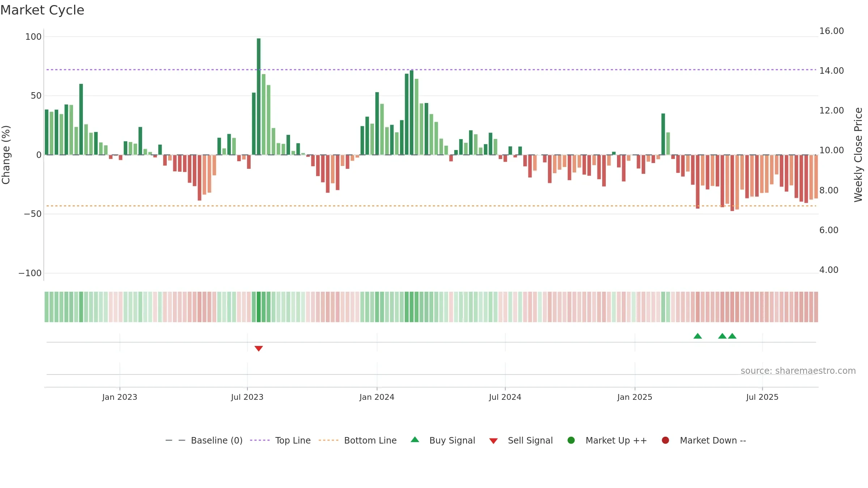Image resolution: width=868 pixels, height=488 pixels.
Task: Click the Jul 2025 axis label
Action: [762, 397]
